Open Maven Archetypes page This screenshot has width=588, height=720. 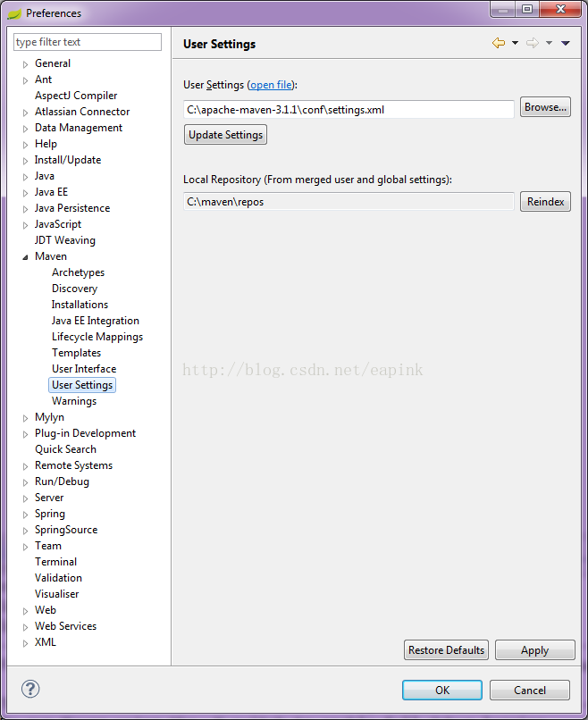(x=78, y=272)
